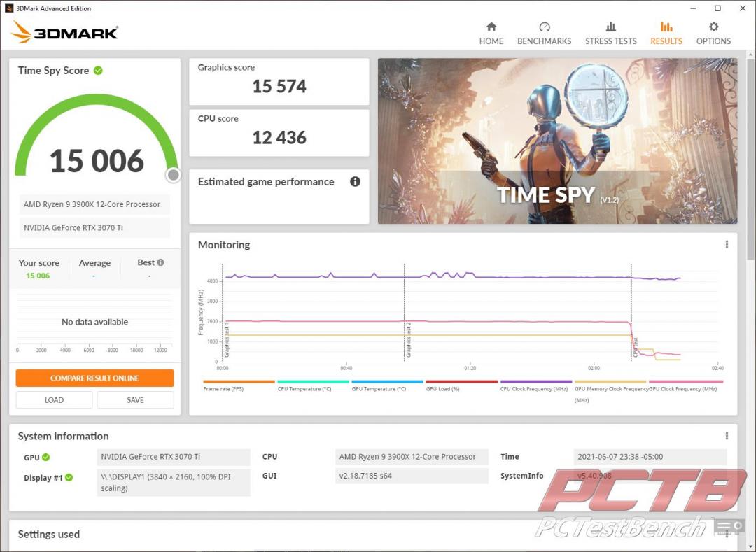Toggle the CPU Clock Frequency legend item

coord(535,385)
